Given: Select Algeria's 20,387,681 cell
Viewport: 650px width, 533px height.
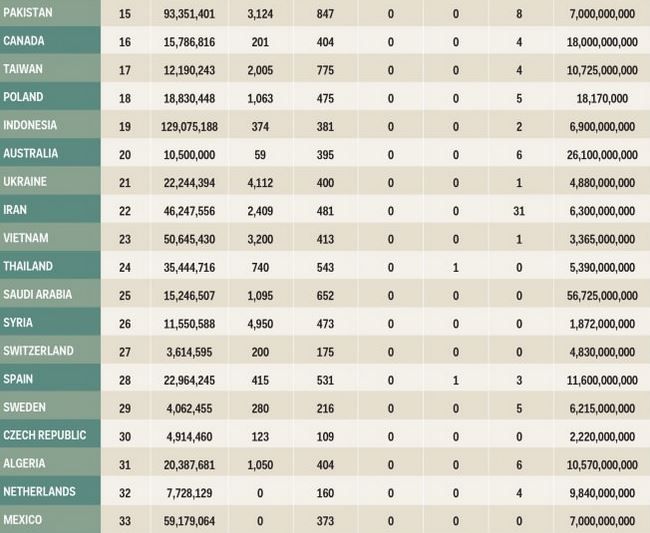Looking at the screenshot, I should click(189, 465).
